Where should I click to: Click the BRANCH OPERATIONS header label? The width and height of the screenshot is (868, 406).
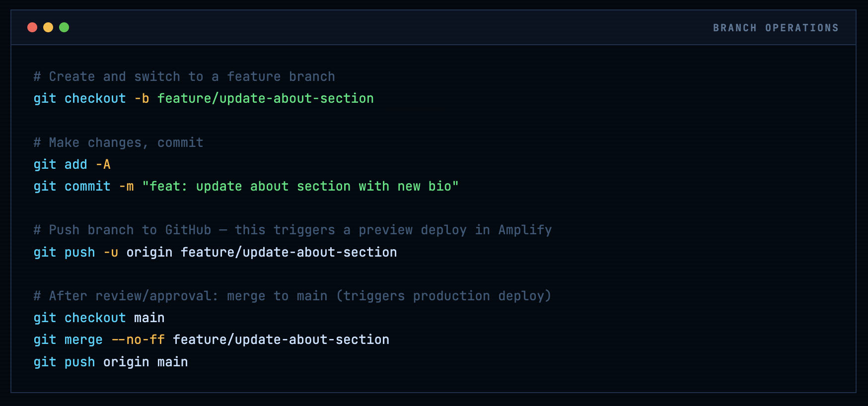(x=776, y=28)
